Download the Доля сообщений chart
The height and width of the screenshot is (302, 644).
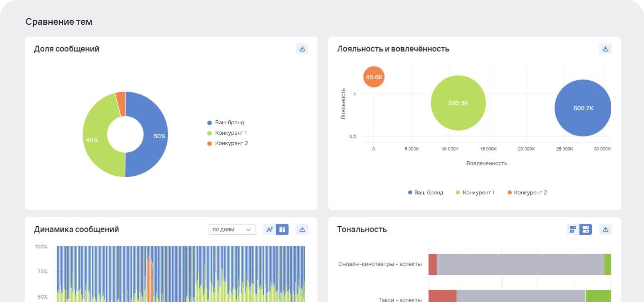[x=302, y=49]
